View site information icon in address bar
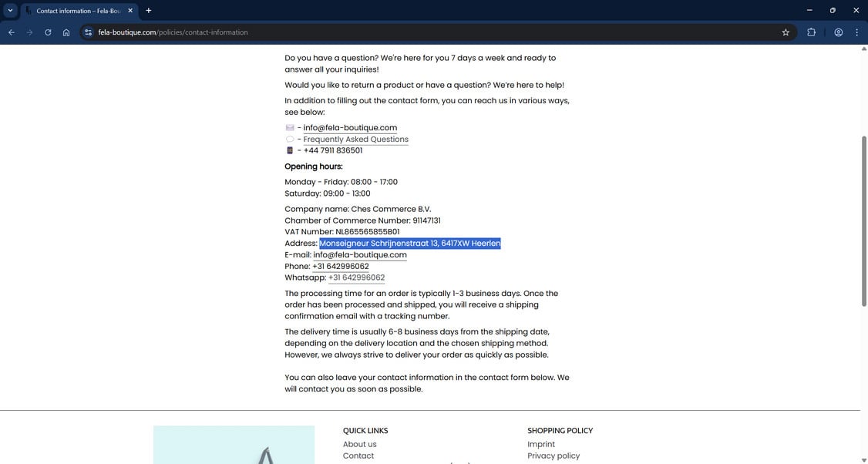The height and width of the screenshot is (464, 868). coord(88,32)
